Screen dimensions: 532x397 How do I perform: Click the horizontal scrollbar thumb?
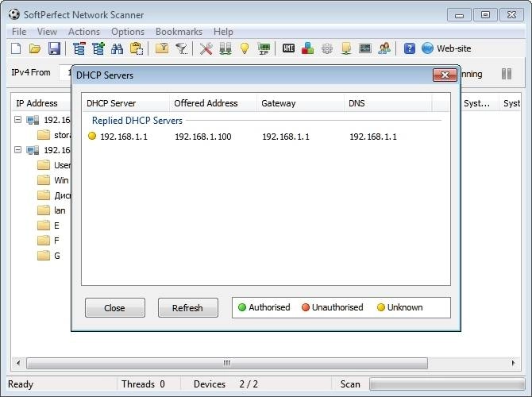click(227, 363)
